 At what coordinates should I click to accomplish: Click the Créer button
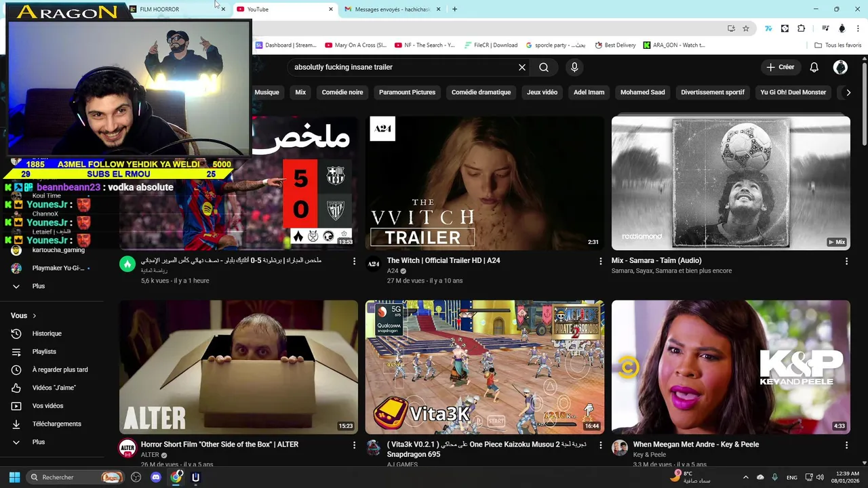pyautogui.click(x=781, y=67)
